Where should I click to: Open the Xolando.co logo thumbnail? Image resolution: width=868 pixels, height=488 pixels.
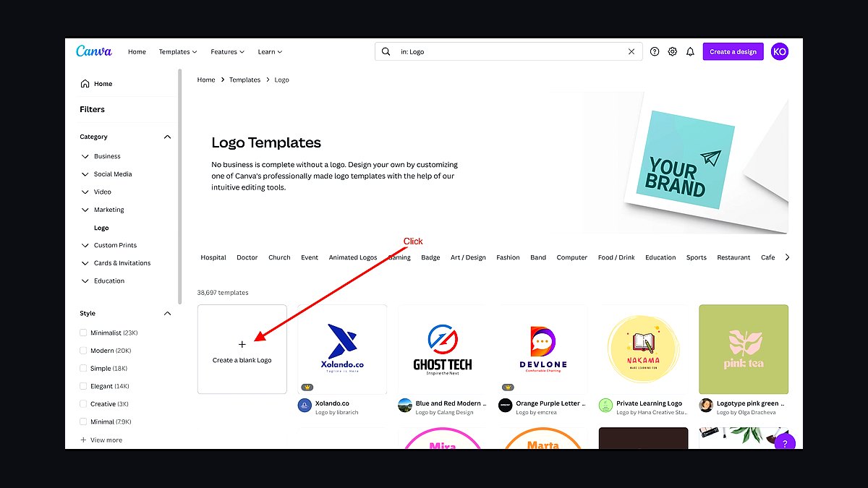coord(342,349)
